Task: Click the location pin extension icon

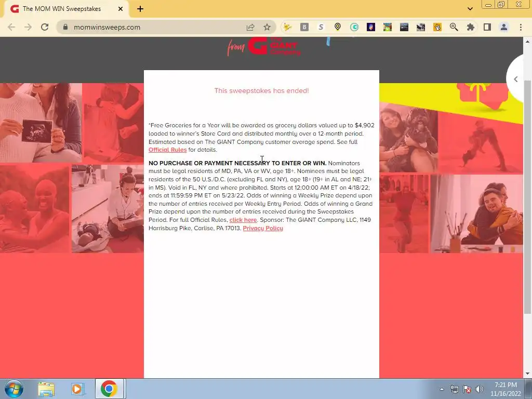Action: point(338,27)
